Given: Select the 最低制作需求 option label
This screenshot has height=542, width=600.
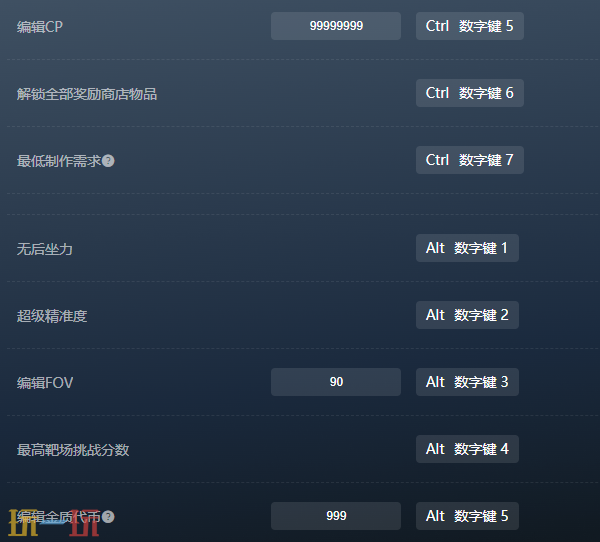Looking at the screenshot, I should click(x=59, y=161).
